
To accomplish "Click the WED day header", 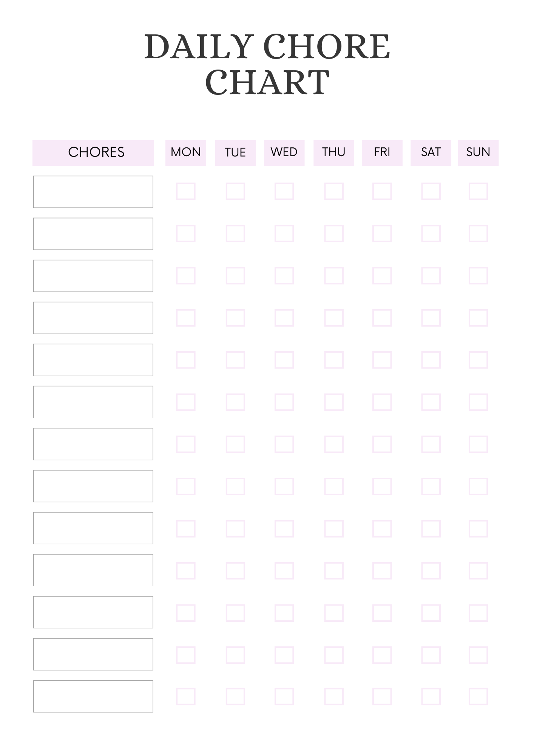I will 284,153.
